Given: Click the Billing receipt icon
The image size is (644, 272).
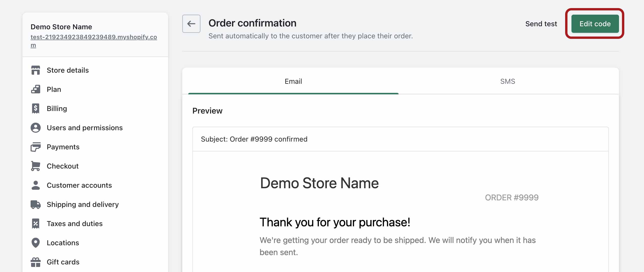Looking at the screenshot, I should coord(36,108).
